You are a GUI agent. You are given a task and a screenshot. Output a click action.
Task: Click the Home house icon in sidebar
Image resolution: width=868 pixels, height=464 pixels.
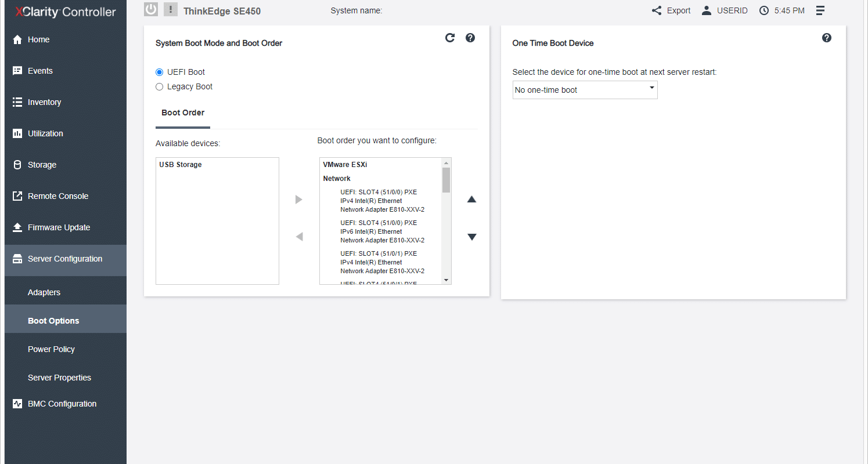[17, 39]
